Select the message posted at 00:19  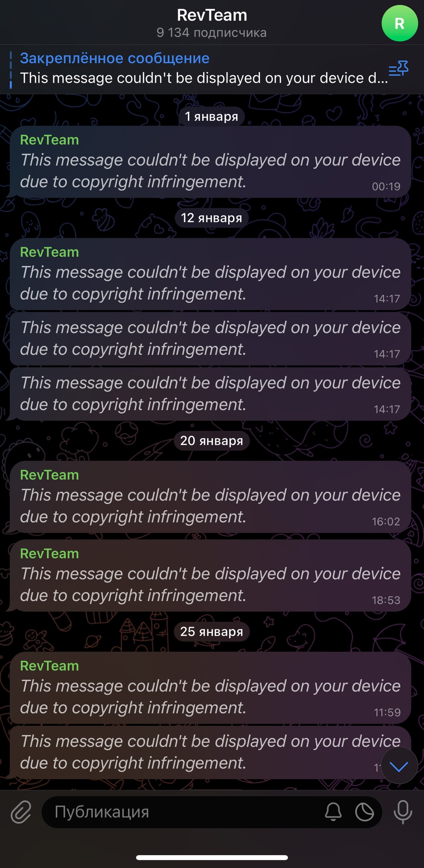click(210, 162)
